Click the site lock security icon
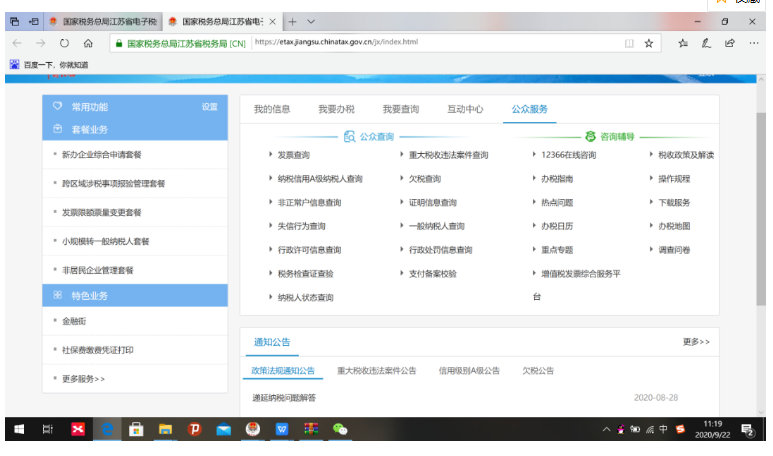The width and height of the screenshot is (773, 456). pyautogui.click(x=119, y=43)
